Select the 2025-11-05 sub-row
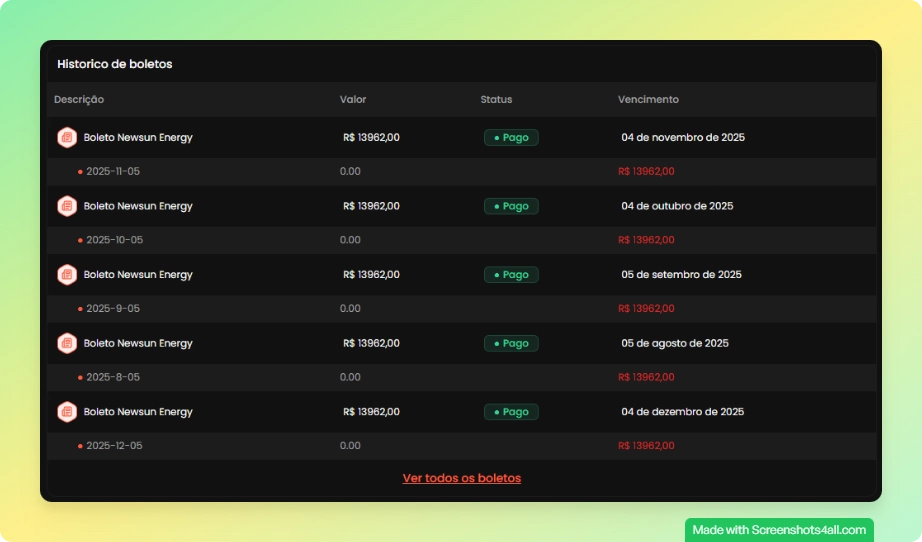The height and width of the screenshot is (542, 922). [x=112, y=172]
